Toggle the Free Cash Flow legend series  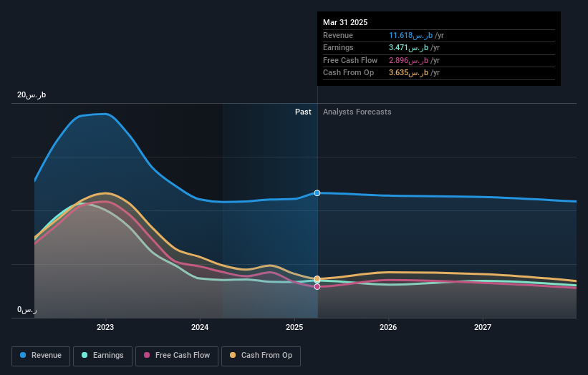[177, 356]
